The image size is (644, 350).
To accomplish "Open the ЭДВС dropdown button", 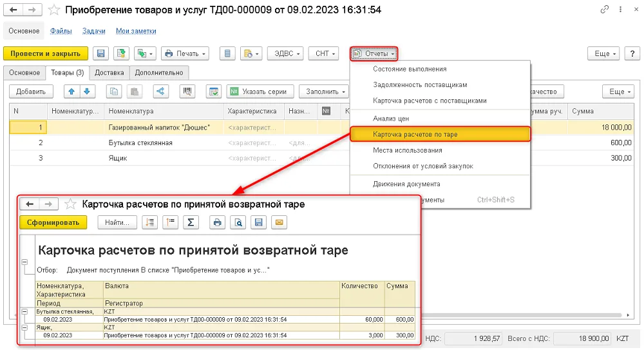I will 285,53.
